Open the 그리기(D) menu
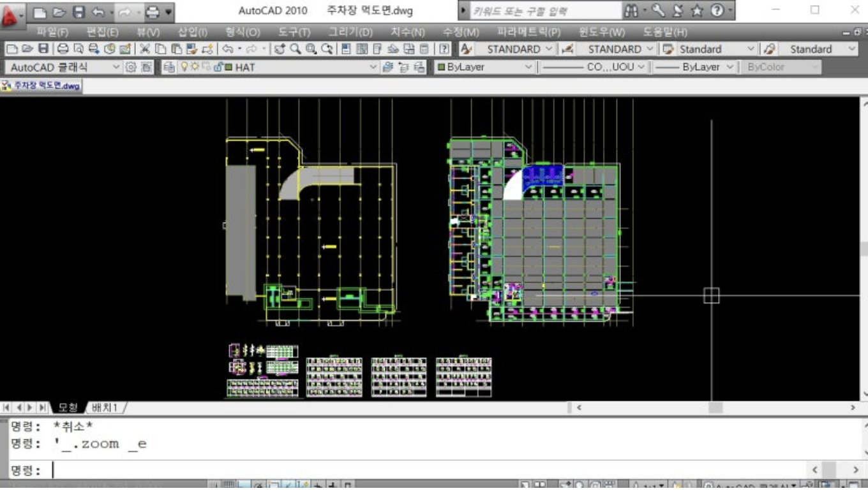The image size is (868, 491). [350, 32]
